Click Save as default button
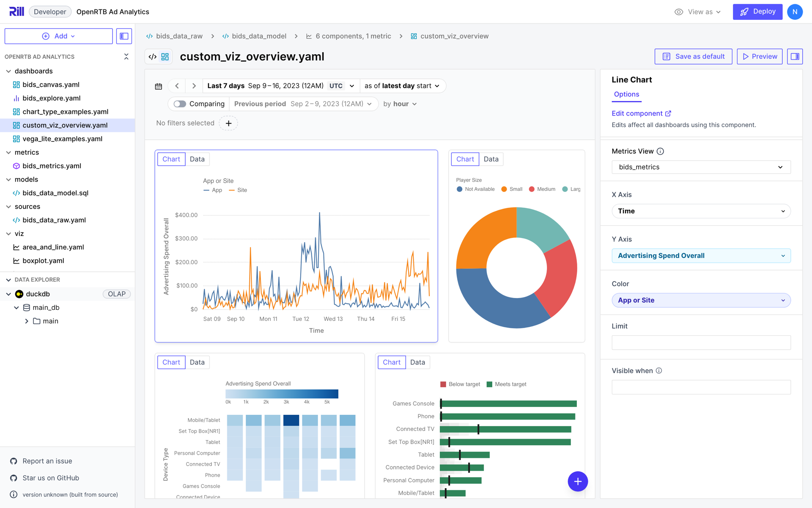 point(693,56)
